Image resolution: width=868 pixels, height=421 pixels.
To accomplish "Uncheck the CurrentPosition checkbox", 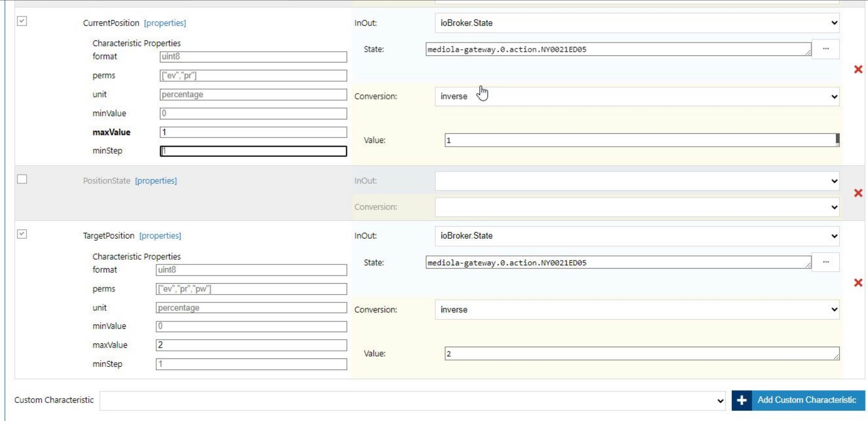I will pos(22,21).
